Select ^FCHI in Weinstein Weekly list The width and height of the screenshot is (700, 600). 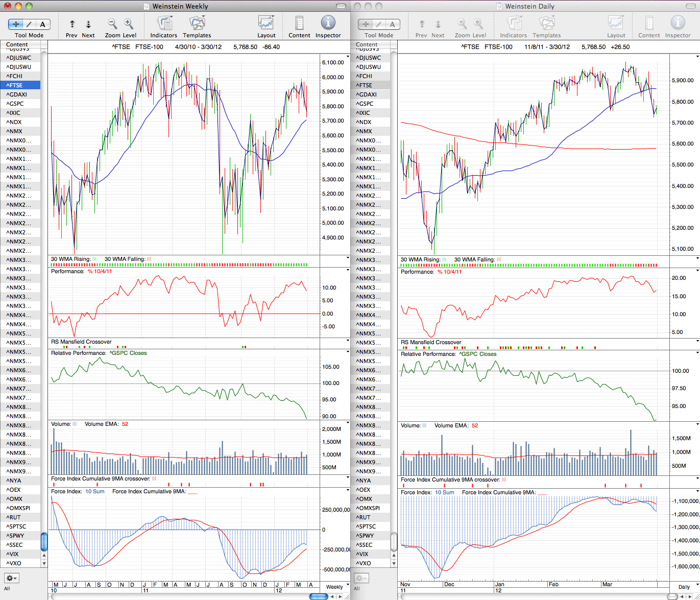coord(20,76)
